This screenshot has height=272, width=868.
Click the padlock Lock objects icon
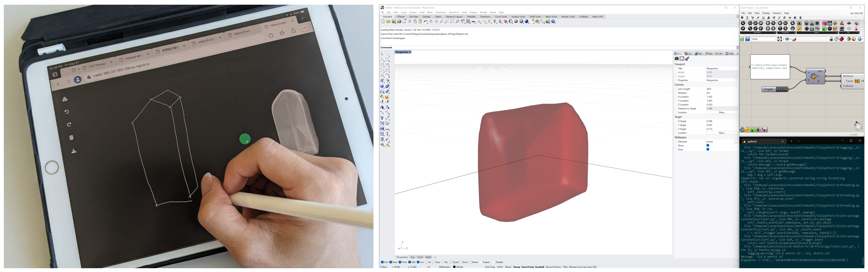tap(500, 22)
